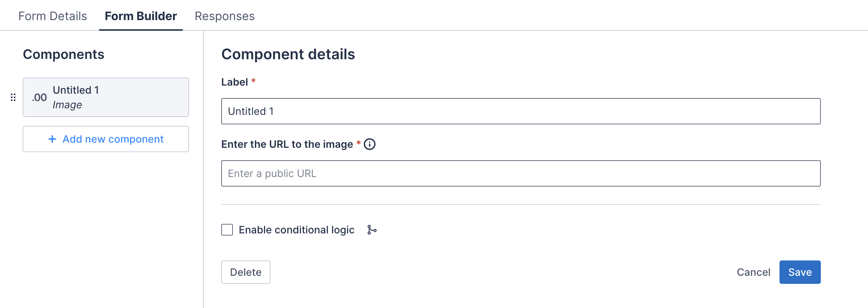Open the info tooltip beside image URL label
Image resolution: width=868 pixels, height=308 pixels.
(370, 144)
